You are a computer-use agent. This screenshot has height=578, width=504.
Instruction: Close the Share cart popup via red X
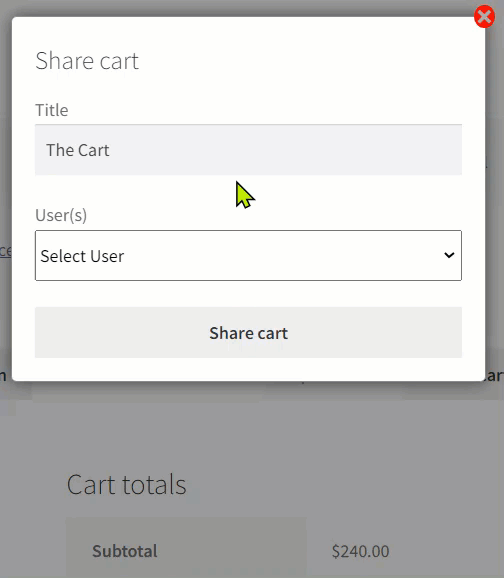(484, 17)
